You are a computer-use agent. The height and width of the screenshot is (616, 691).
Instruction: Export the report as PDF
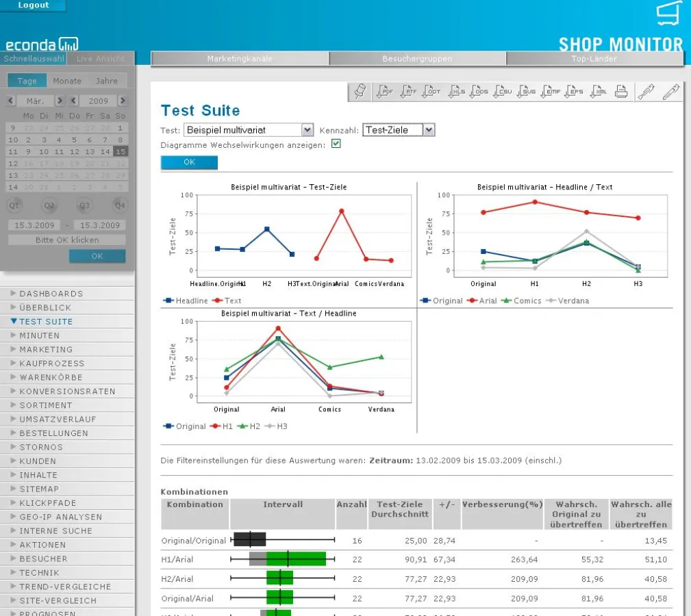tap(385, 91)
